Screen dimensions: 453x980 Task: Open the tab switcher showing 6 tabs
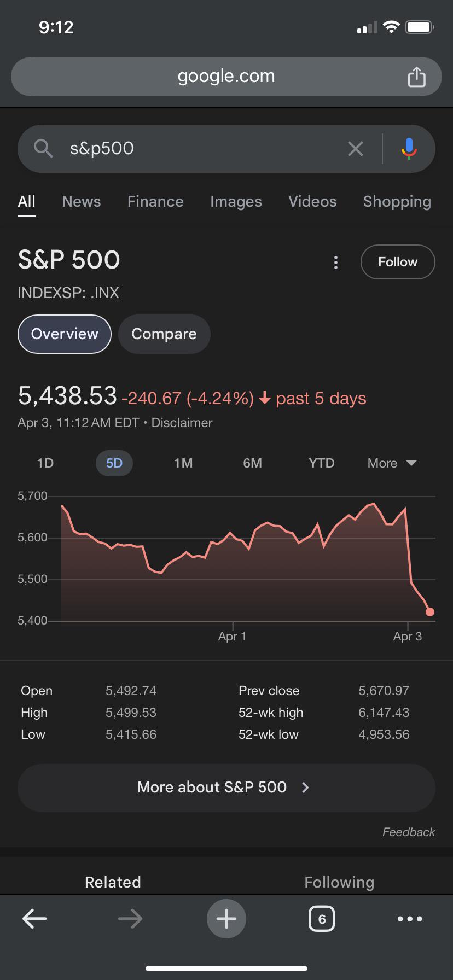322,919
